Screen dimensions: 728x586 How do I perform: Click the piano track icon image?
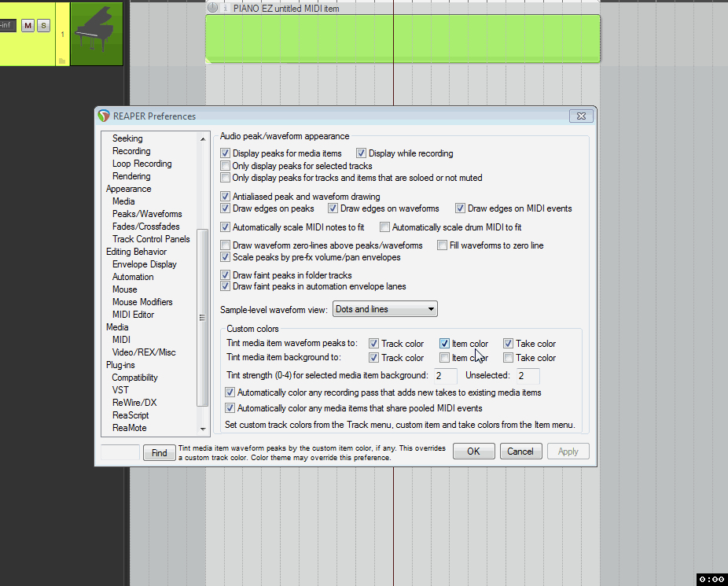(x=97, y=34)
